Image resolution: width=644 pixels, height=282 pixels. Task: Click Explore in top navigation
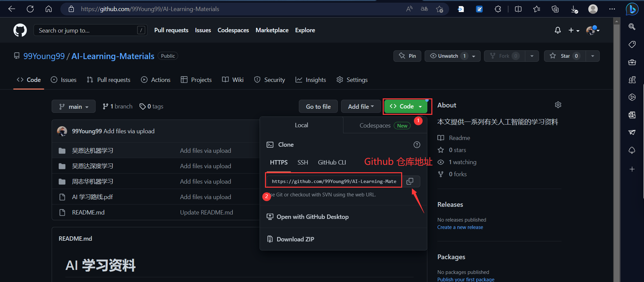tap(305, 30)
